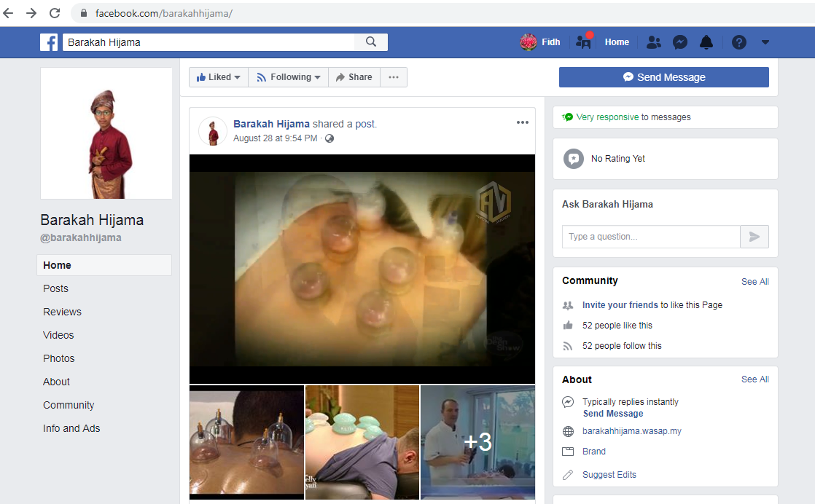Click the Facebook search input field
The image size is (815, 504).
pyautogui.click(x=208, y=42)
